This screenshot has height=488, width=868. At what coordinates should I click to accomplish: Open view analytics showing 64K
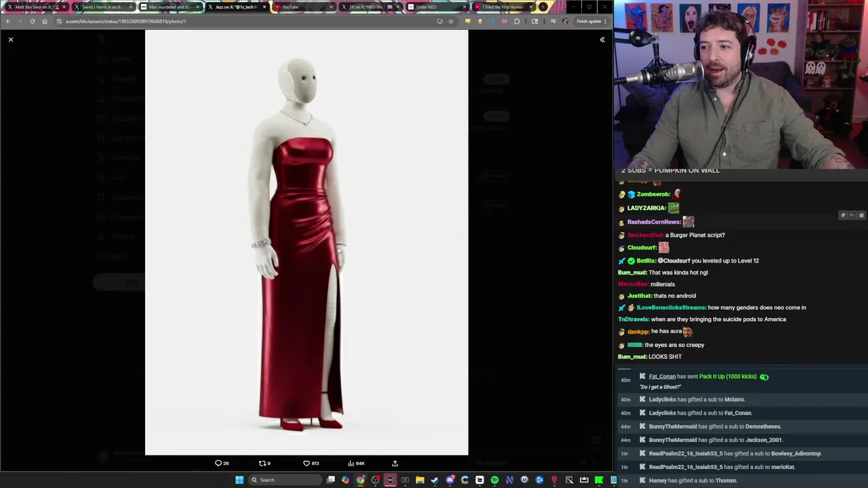click(x=356, y=464)
